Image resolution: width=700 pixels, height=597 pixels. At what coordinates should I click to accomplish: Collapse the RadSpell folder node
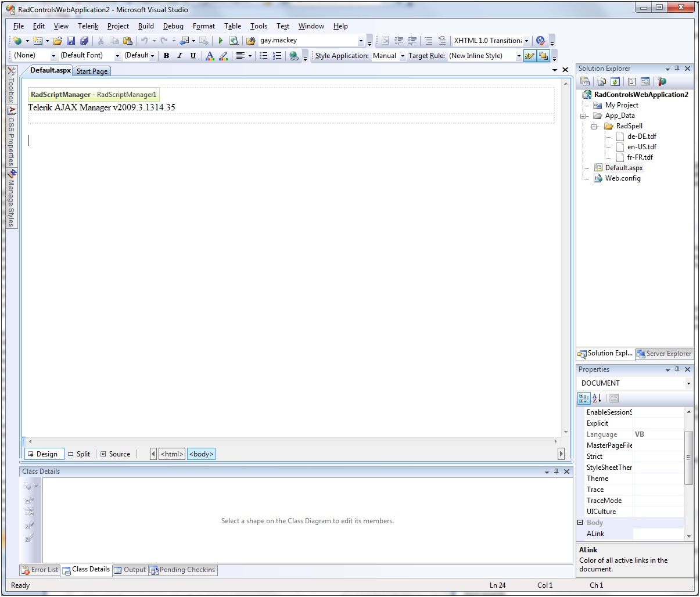tap(594, 127)
